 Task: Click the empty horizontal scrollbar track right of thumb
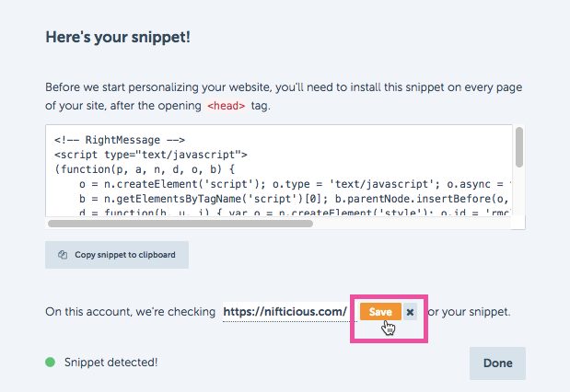(x=412, y=224)
